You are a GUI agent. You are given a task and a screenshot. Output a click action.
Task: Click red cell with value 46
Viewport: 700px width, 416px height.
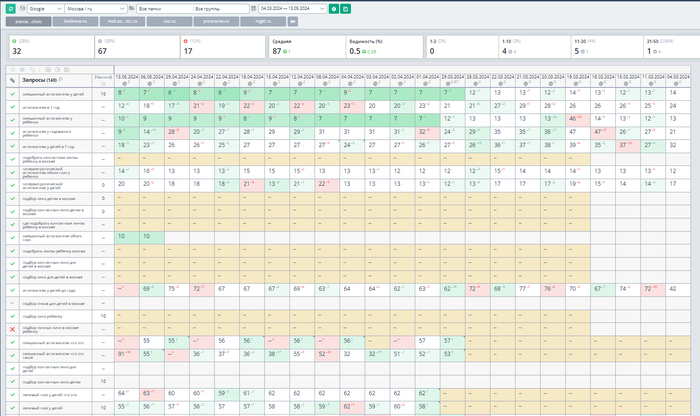pos(578,119)
